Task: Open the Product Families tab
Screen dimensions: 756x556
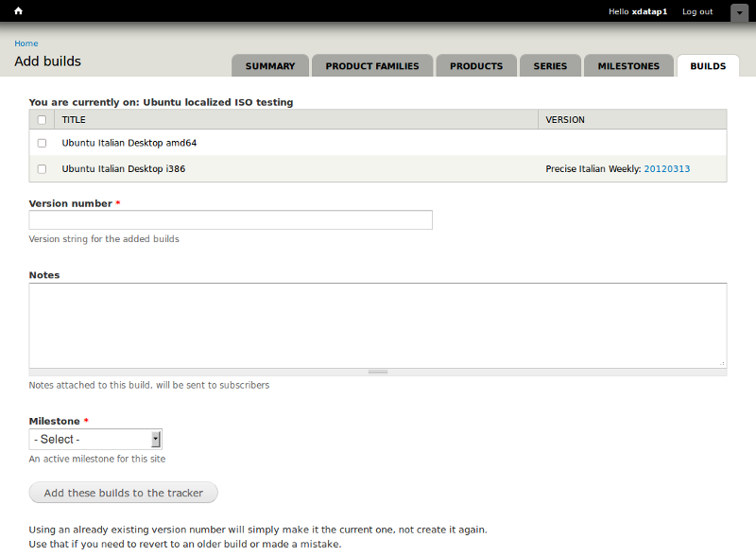Action: click(372, 66)
